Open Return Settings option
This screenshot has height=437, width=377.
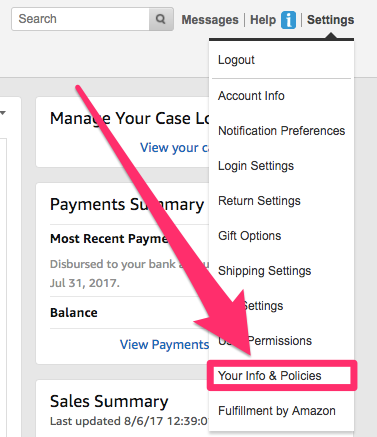[259, 201]
